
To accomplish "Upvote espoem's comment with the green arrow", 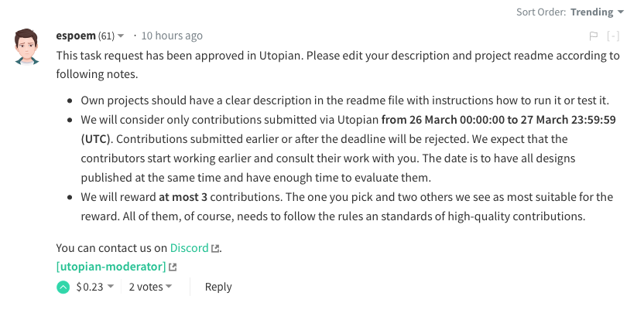I will (63, 287).
